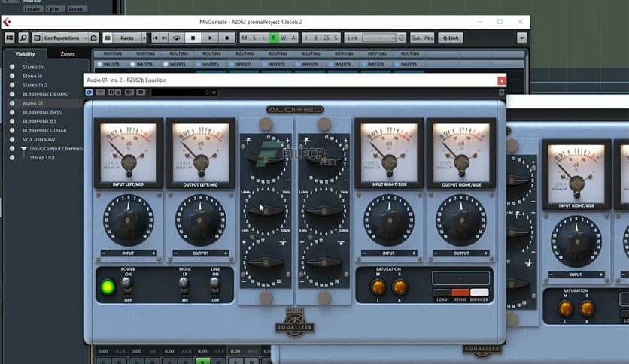This screenshot has height=364, width=629.
Task: Click the Play transport button
Action: [210, 38]
